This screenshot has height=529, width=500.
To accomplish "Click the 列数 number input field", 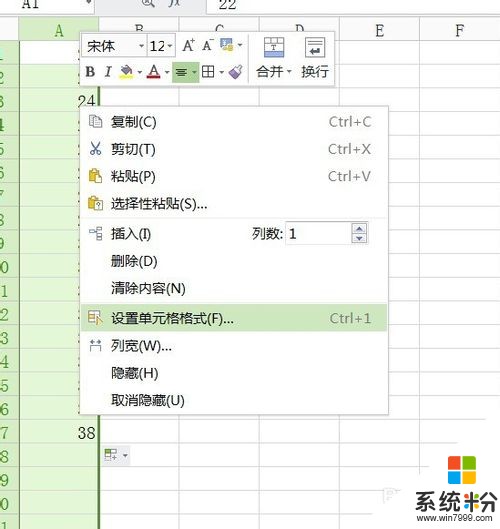I will tap(318, 233).
